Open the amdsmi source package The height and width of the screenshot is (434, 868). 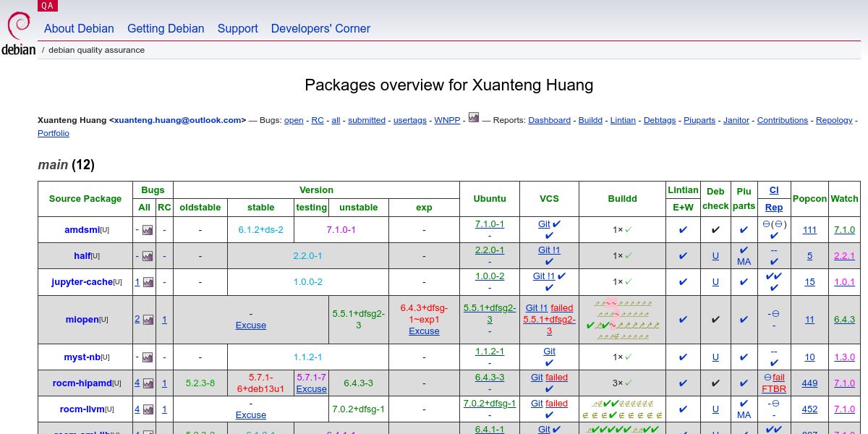pos(82,230)
